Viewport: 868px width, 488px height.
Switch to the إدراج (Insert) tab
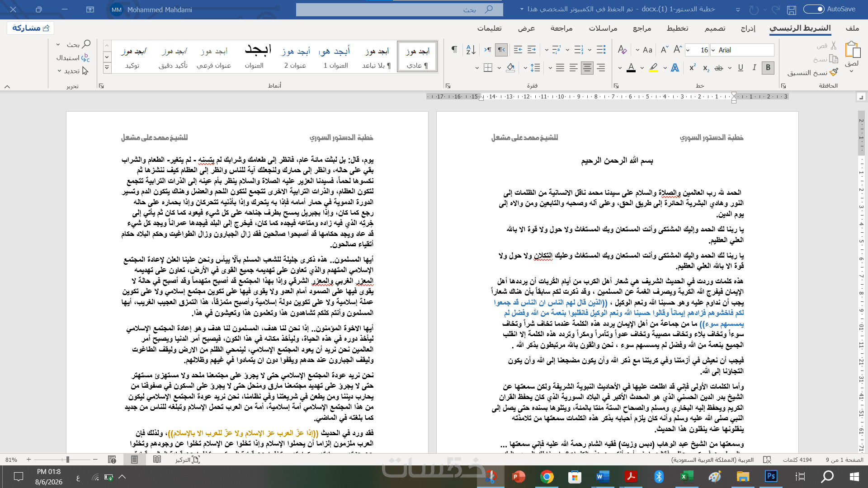(748, 28)
